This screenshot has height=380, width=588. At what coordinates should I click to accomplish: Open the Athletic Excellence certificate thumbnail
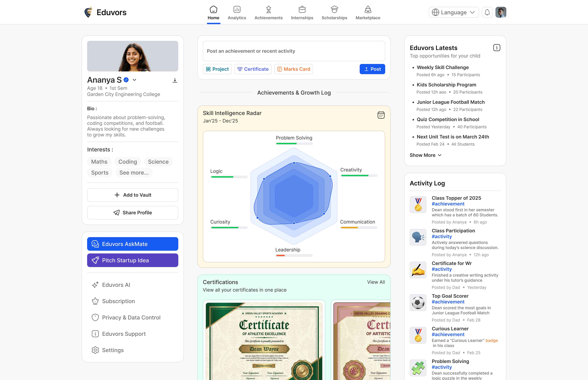click(264, 341)
